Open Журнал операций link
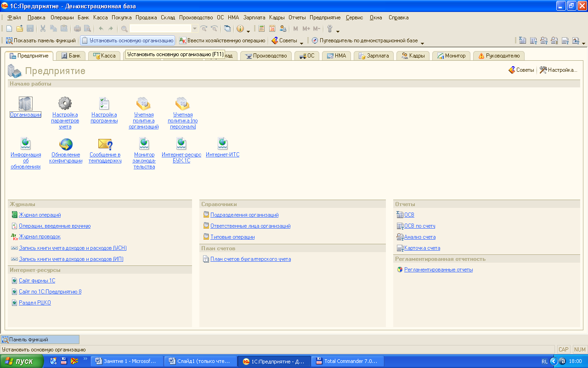 coord(40,215)
